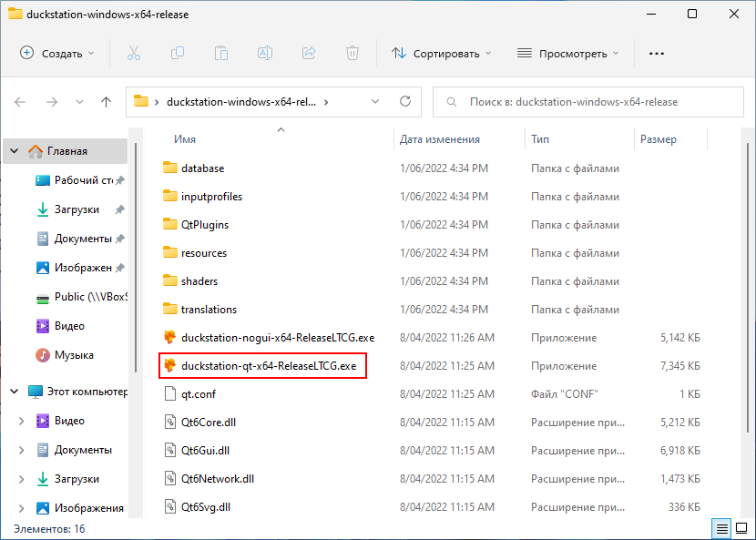This screenshot has height=540, width=756.
Task: Click the Qt6Network.dll file icon
Action: click(x=170, y=478)
